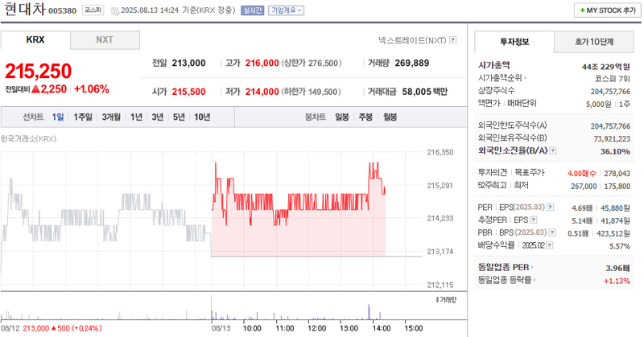Switch to 주봉 candlestick chart
Viewport: 644px width, 337px height.
pos(366,117)
